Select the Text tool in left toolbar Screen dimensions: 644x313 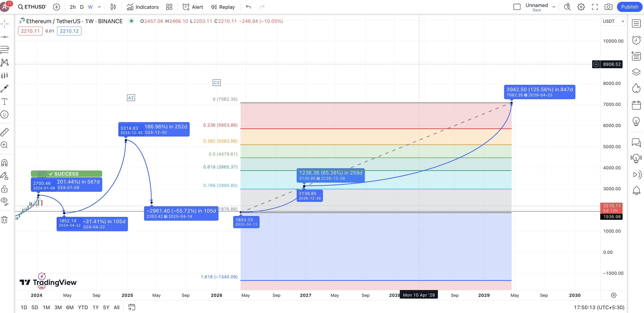5,102
